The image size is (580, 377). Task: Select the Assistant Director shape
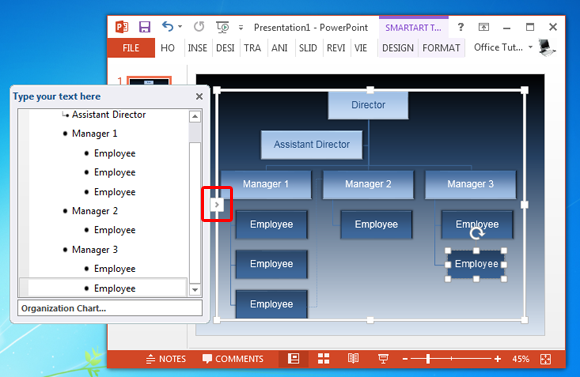(311, 144)
